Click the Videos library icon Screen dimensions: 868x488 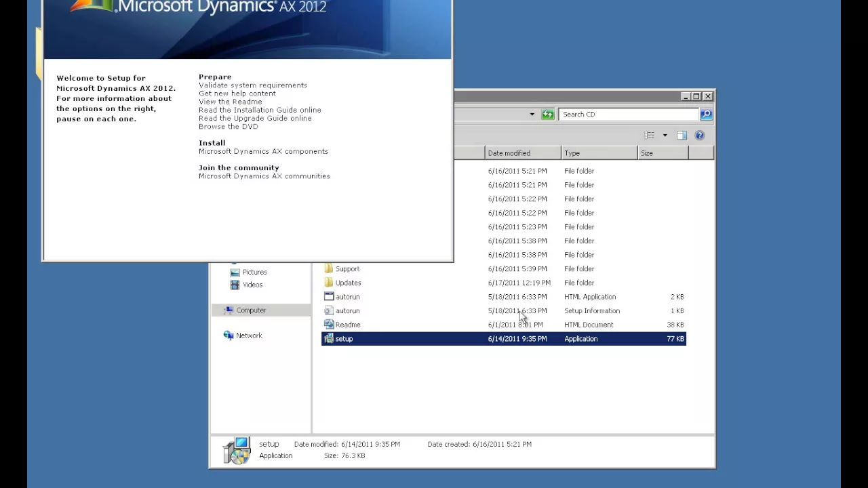(235, 285)
